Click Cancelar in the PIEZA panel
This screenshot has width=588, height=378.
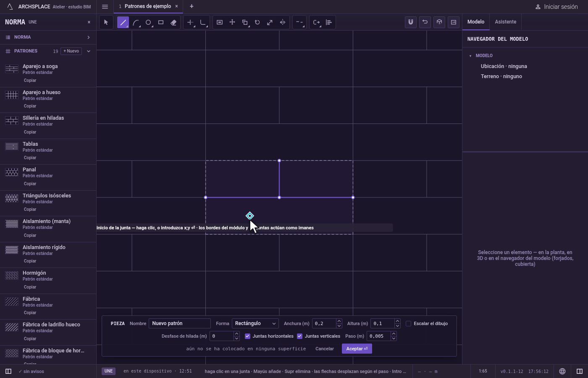tap(325, 349)
